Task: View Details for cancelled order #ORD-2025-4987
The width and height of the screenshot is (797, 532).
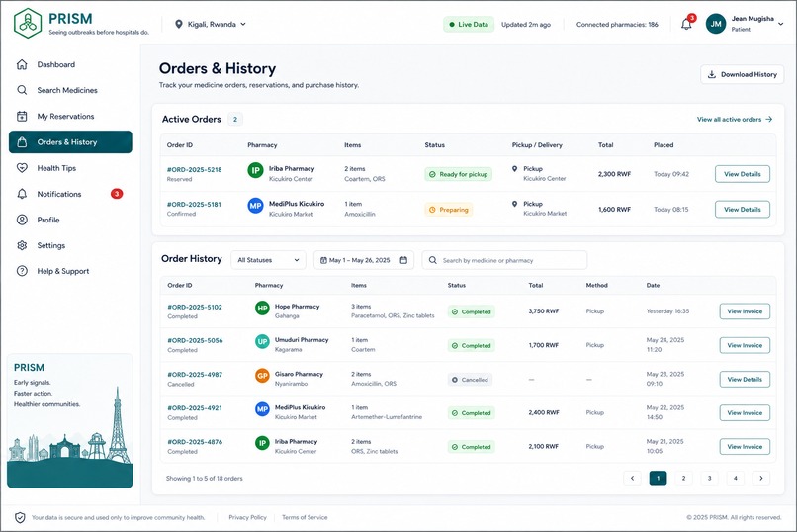Action: click(745, 379)
